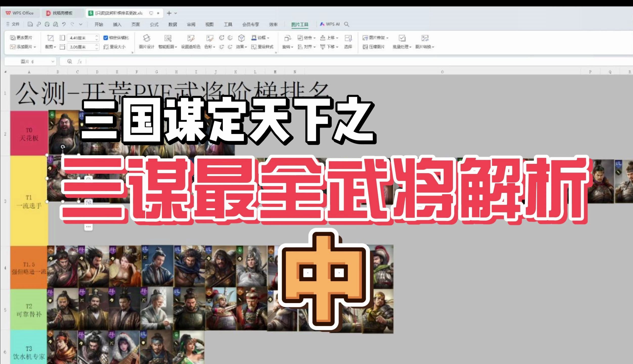The height and width of the screenshot is (364, 633).
Task: Click the zoom icon left of fx
Action: pyautogui.click(x=70, y=61)
